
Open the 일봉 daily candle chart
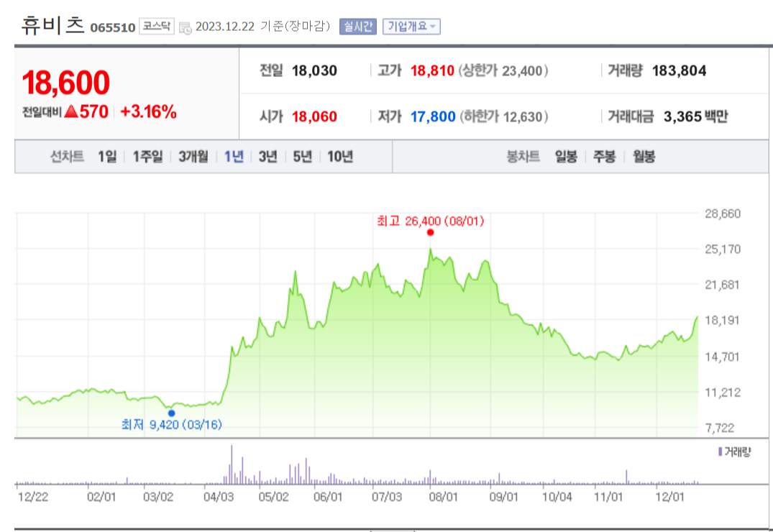pos(566,157)
